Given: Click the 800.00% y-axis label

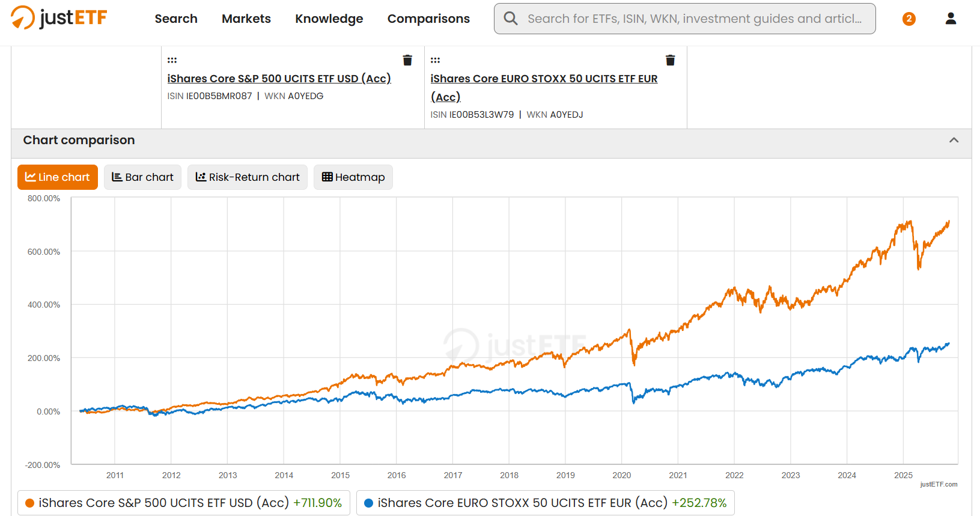Looking at the screenshot, I should point(44,198).
